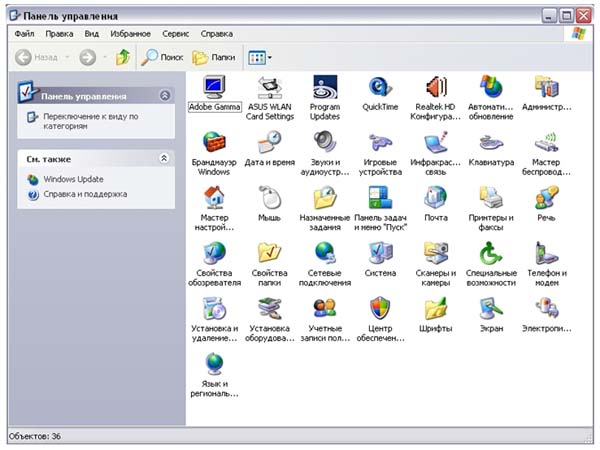The height and width of the screenshot is (450, 600).
Task: Open the Система icon
Action: tap(379, 252)
